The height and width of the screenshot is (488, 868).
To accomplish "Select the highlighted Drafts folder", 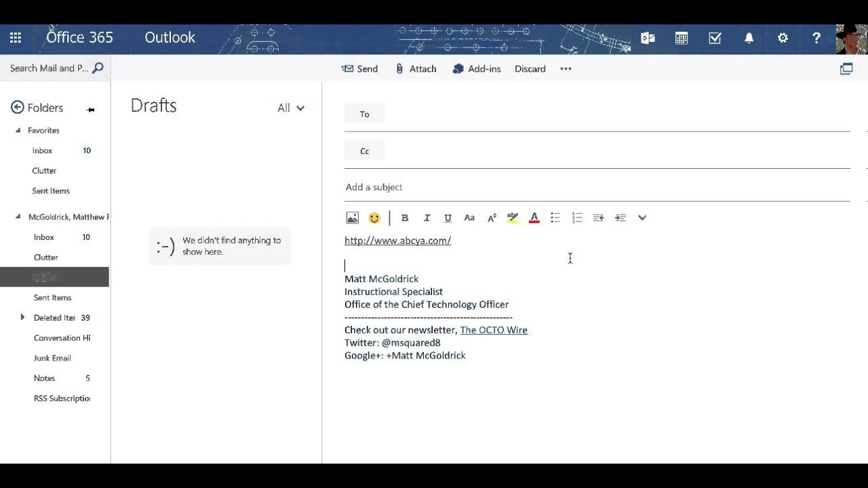I will [54, 277].
